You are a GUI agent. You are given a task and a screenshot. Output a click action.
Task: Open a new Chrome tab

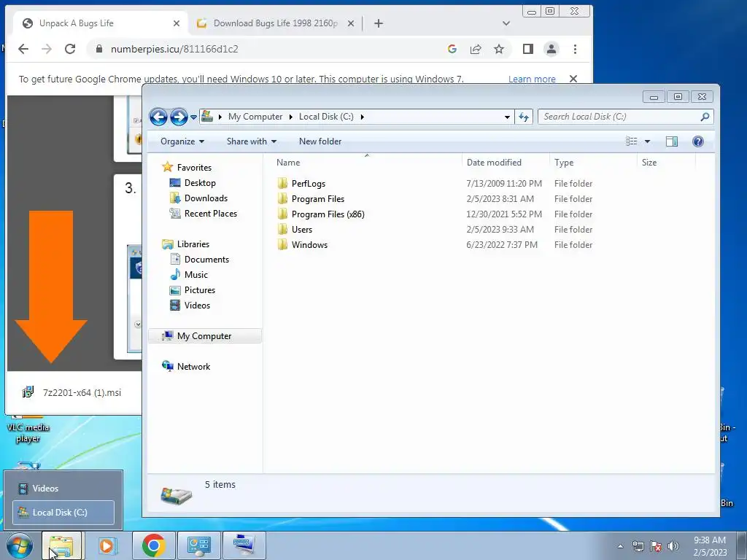coord(379,23)
